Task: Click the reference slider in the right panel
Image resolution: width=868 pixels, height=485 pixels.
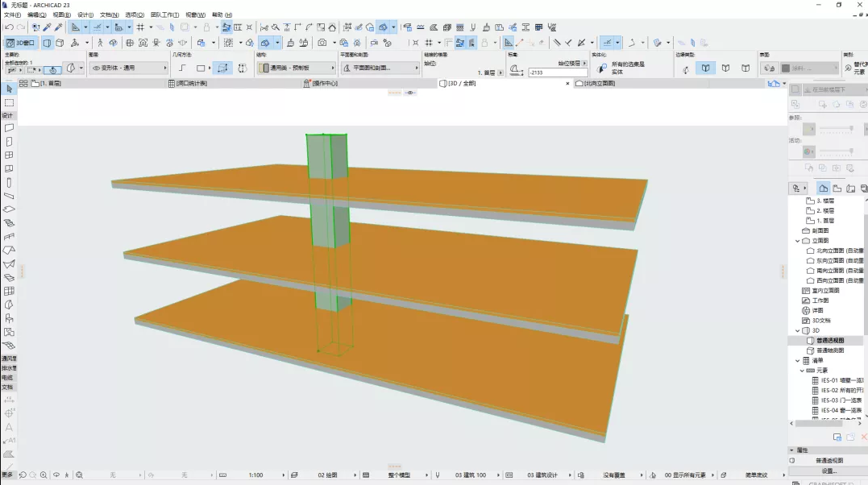Action: click(835, 129)
